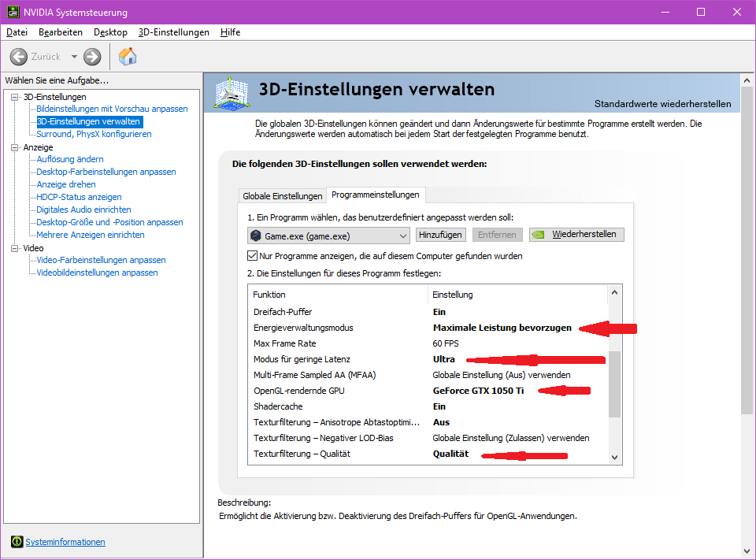Click the Funktion column header
The height and width of the screenshot is (560, 756).
338,295
